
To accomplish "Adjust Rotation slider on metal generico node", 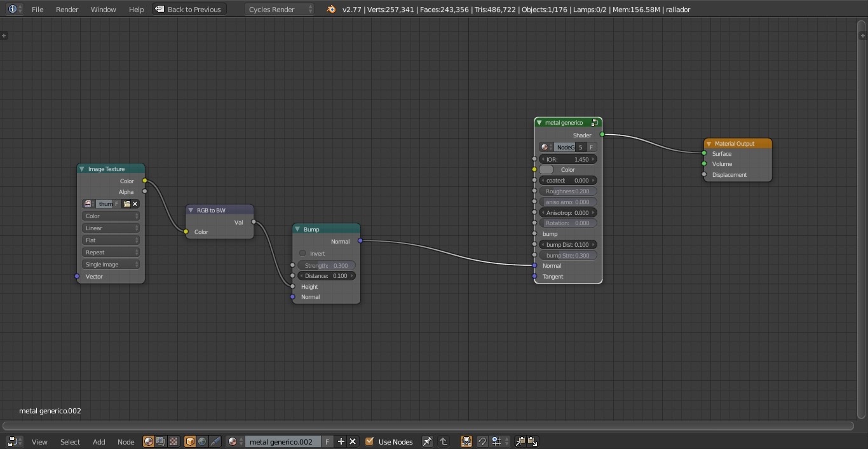I will tap(568, 223).
